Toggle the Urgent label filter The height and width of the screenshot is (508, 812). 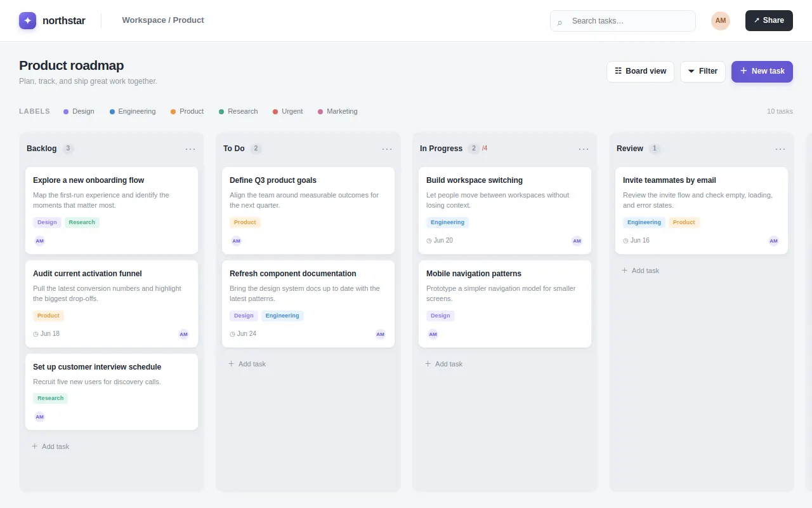[288, 111]
